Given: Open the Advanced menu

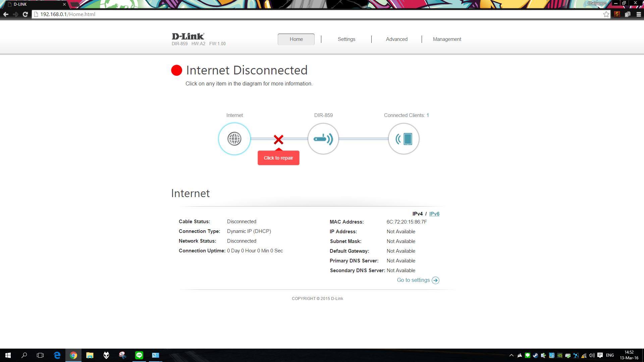Looking at the screenshot, I should point(397,39).
